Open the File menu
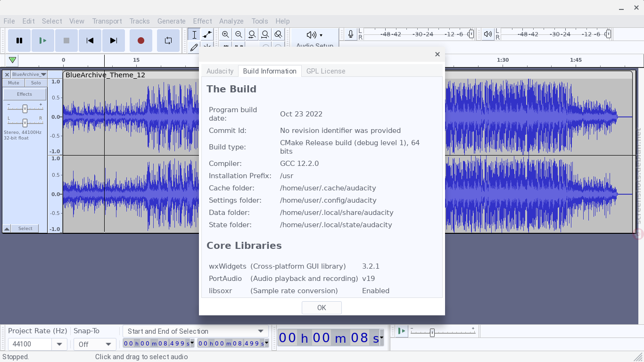644x362 pixels. coord(9,21)
